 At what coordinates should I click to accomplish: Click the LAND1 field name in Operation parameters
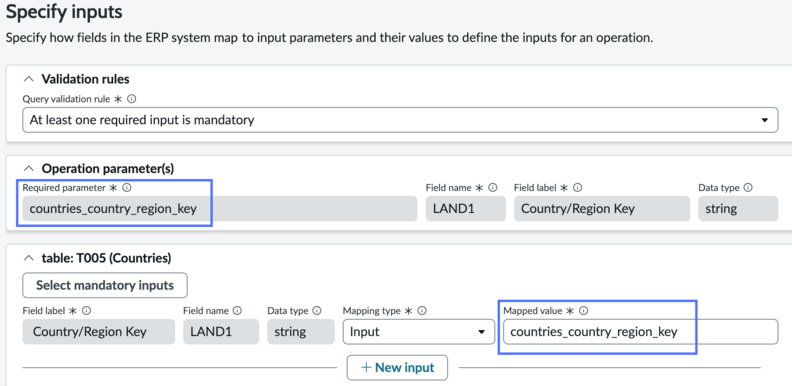pyautogui.click(x=465, y=209)
